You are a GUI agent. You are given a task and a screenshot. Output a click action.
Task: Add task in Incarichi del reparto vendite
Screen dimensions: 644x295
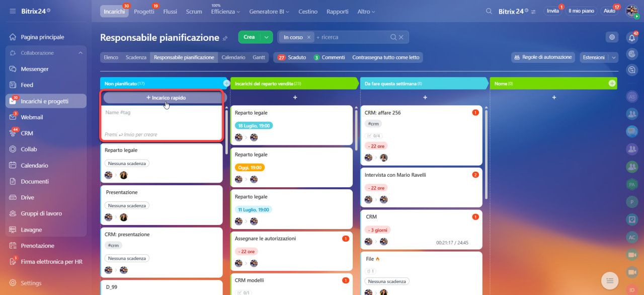coord(295,97)
